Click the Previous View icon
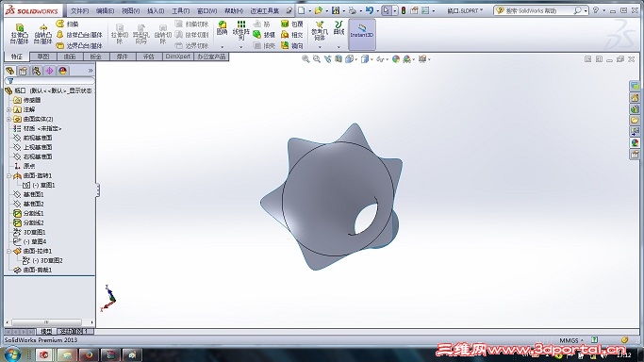Viewport: 644px width, 362px height. click(x=327, y=59)
